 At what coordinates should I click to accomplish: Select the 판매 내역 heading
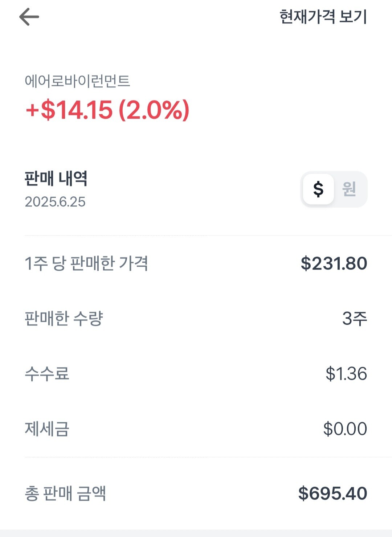[x=56, y=179]
